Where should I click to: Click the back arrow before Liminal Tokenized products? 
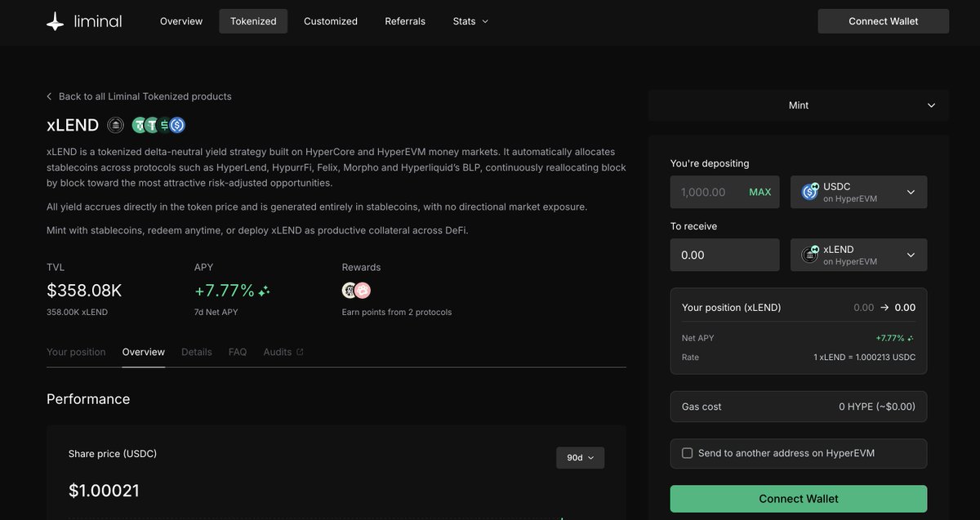[x=49, y=96]
